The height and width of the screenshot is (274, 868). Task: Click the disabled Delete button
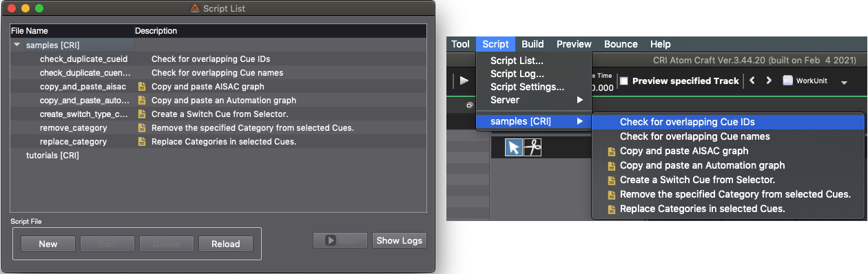coord(167,244)
